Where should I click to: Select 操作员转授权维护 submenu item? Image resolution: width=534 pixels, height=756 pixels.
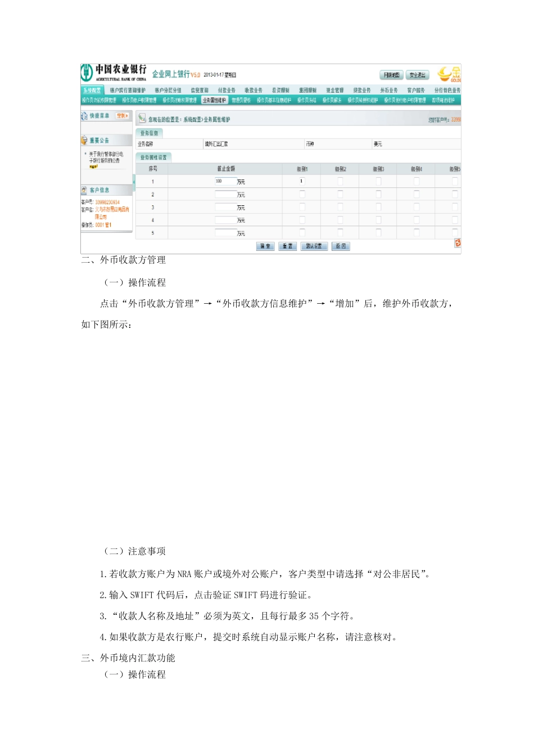pyautogui.click(x=363, y=101)
